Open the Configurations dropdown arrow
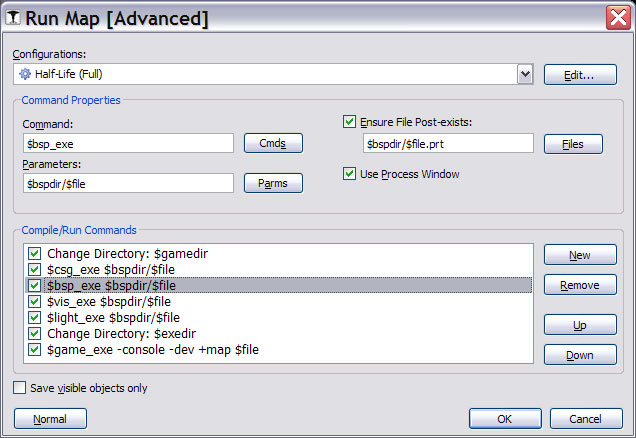636x438 pixels. [524, 74]
